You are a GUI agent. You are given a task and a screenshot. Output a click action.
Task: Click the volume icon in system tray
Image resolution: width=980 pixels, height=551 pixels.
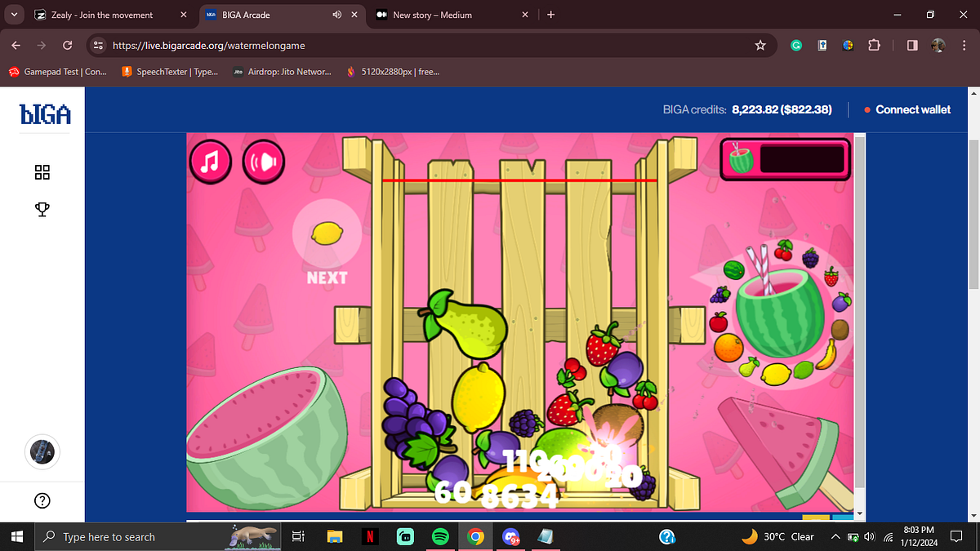pyautogui.click(x=868, y=536)
